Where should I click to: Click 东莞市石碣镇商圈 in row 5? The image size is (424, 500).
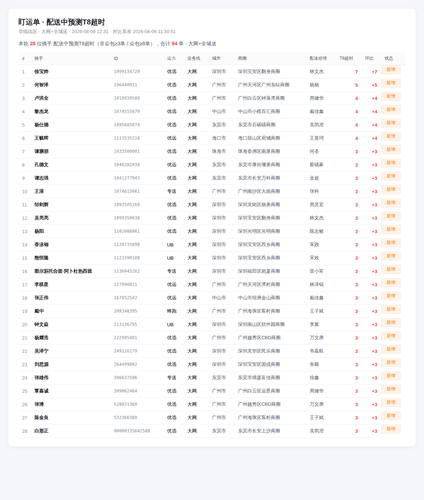257,125
